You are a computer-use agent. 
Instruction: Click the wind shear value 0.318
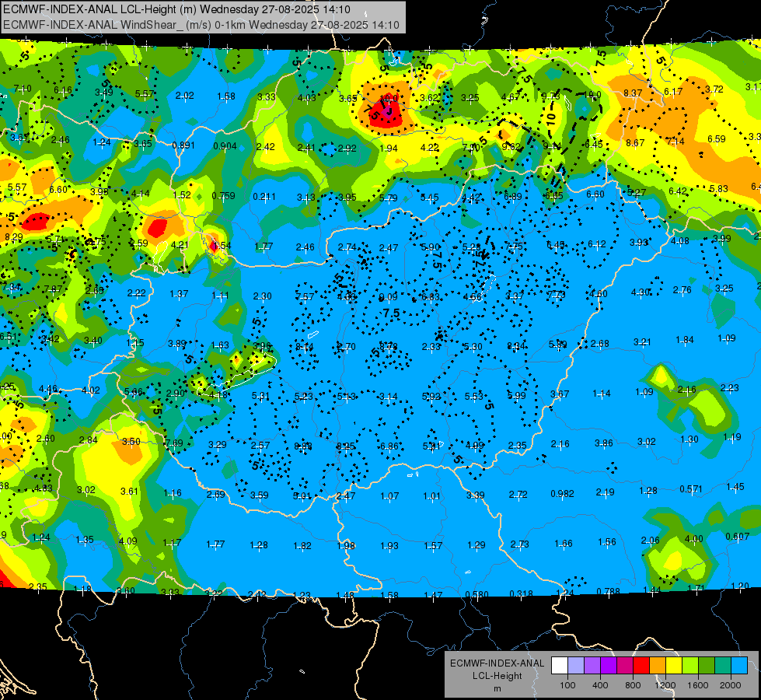click(522, 593)
